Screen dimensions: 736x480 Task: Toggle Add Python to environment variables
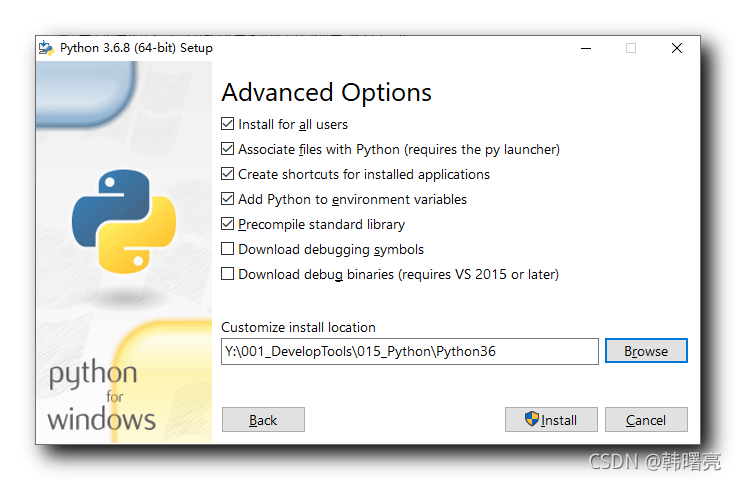point(228,199)
